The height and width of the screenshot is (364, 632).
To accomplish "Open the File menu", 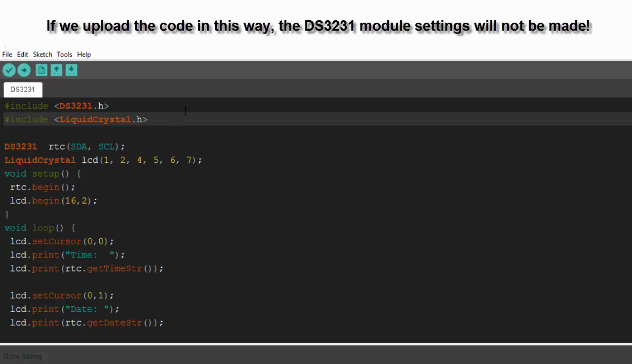I will (7, 54).
